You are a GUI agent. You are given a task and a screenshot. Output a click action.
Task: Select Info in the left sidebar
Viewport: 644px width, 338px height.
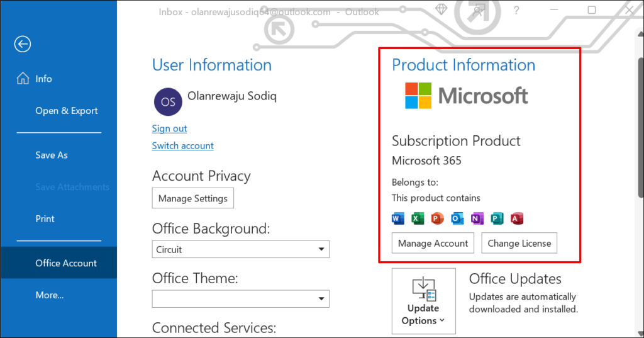tap(43, 79)
